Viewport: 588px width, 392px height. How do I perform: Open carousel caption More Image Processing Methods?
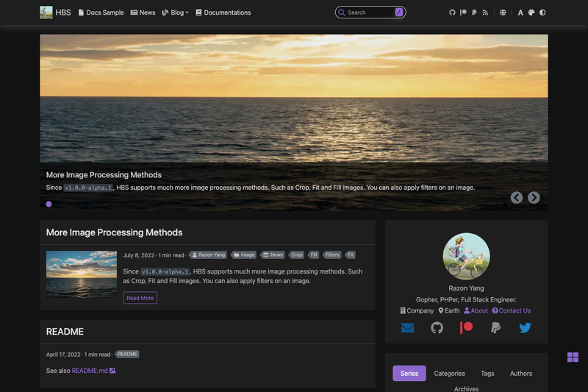pyautogui.click(x=104, y=175)
